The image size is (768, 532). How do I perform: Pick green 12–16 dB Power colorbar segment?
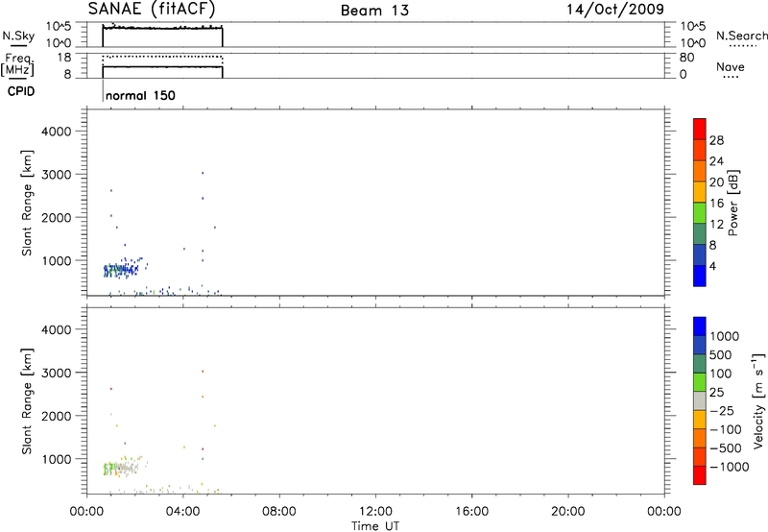tap(700, 213)
